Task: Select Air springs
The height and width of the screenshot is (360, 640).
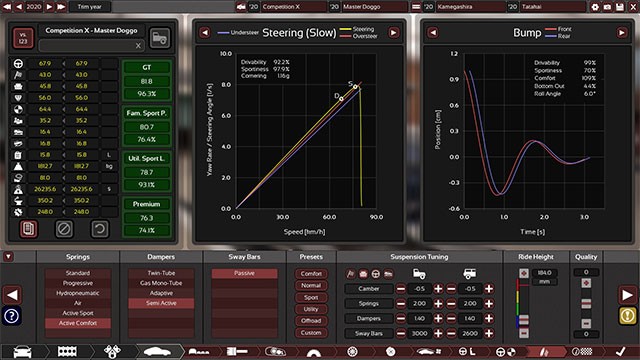Action: (78, 303)
